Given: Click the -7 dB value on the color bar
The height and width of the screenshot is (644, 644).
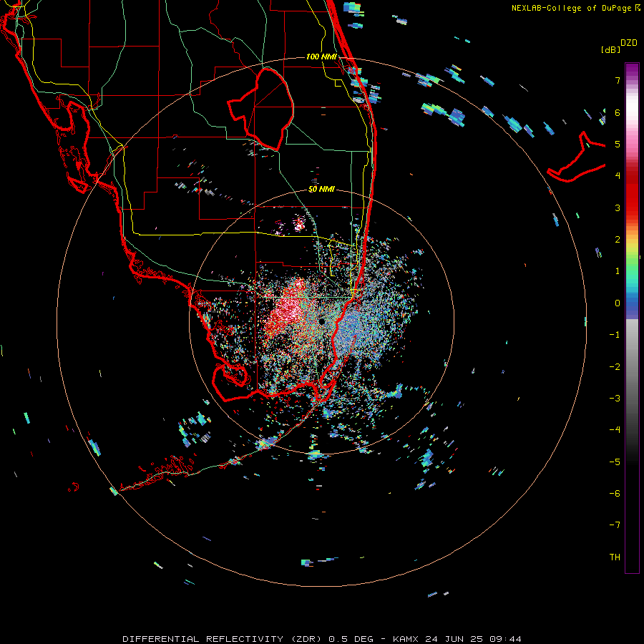Looking at the screenshot, I should point(615,525).
